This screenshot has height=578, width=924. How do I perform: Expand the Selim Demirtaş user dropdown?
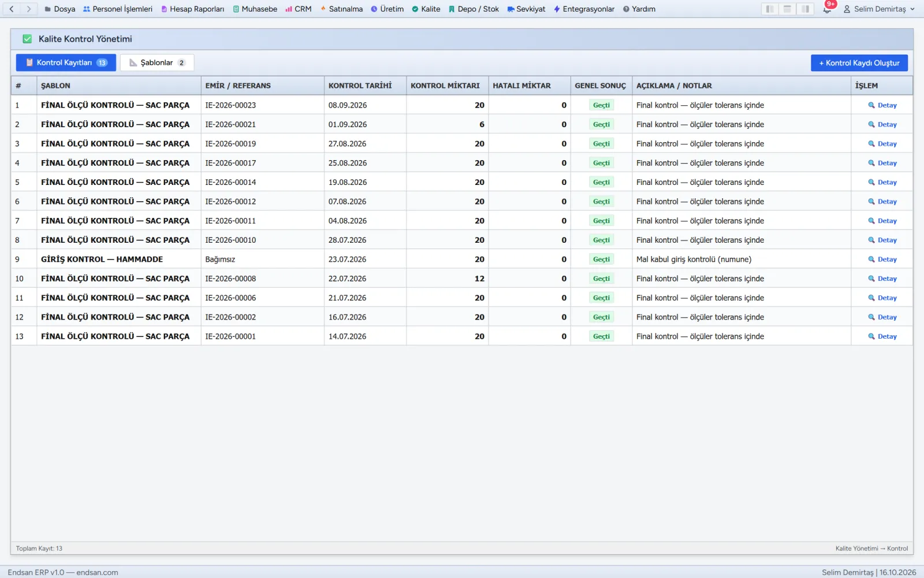click(x=879, y=9)
